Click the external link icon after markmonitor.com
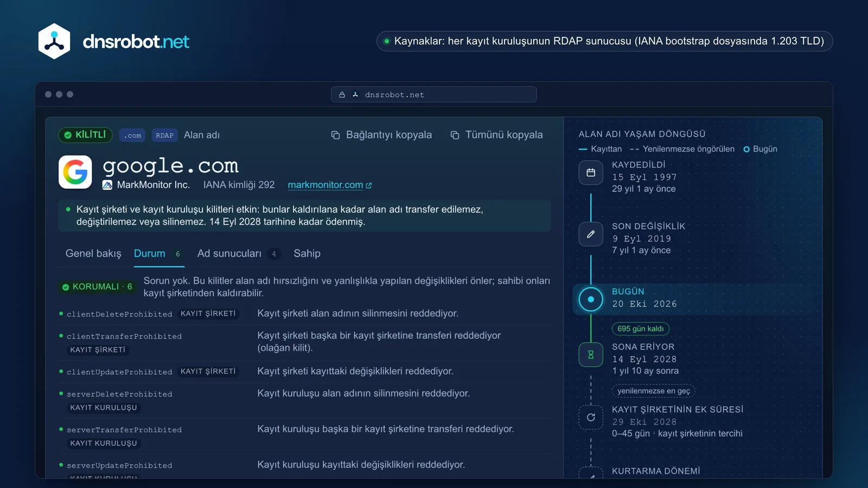The image size is (868, 488). 369,185
